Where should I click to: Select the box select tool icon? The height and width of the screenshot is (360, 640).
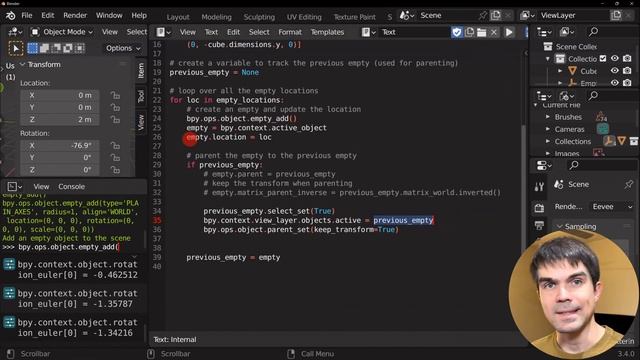click(16, 49)
